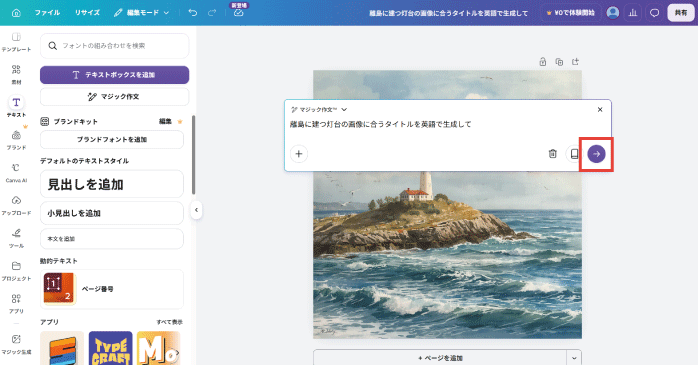698x365 pixels.
Task: Select the ページ番号 dynamic text item
Action: [x=112, y=289]
